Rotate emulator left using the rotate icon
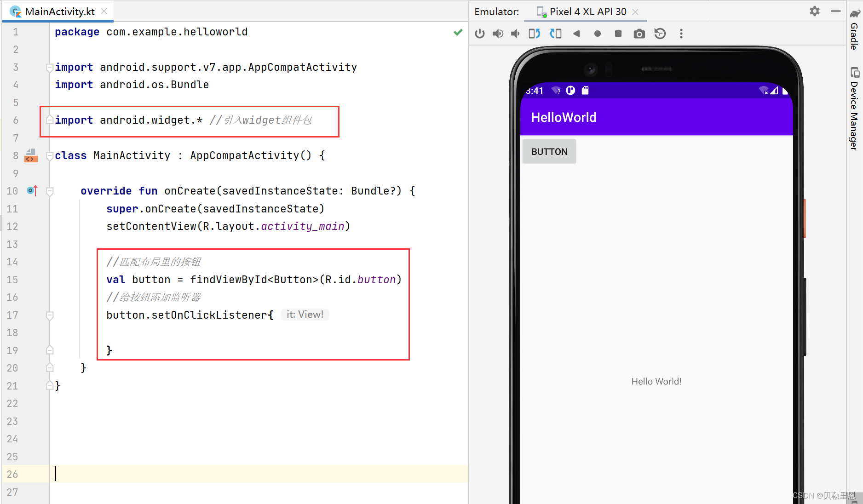Screen dimensions: 863x504 [534, 34]
